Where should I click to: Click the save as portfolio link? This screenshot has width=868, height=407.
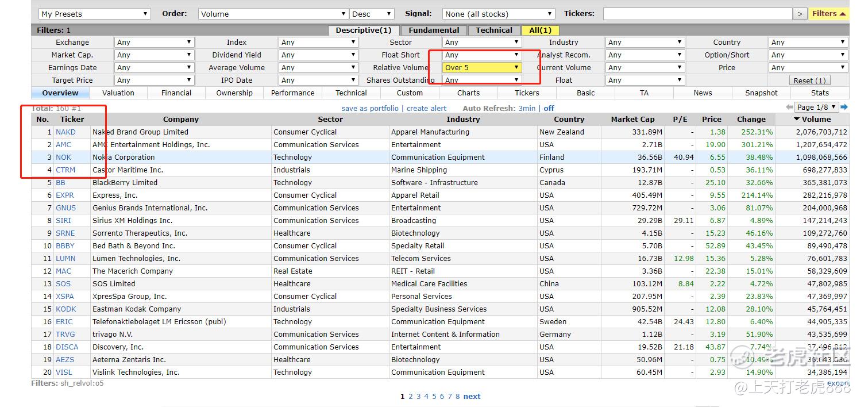370,108
